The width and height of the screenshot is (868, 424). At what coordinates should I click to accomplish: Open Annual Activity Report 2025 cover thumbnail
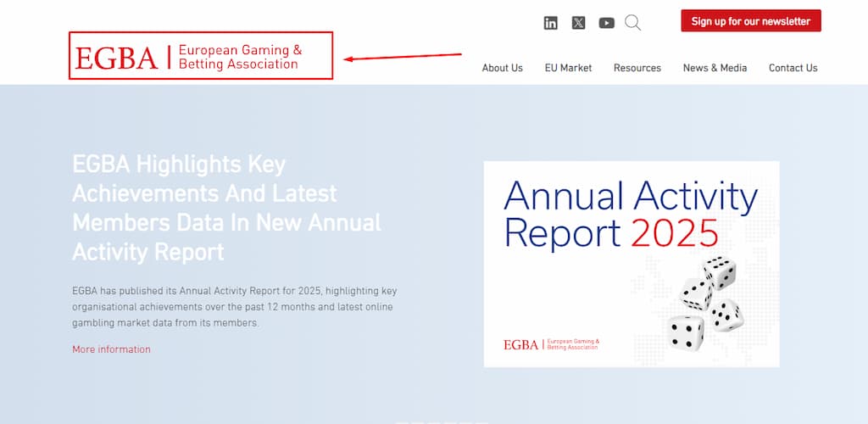pos(632,264)
